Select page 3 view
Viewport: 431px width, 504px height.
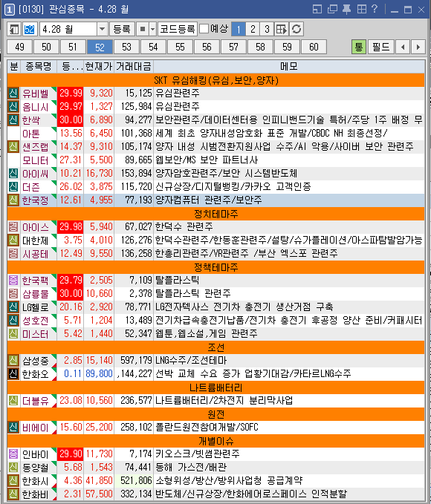tap(268, 29)
